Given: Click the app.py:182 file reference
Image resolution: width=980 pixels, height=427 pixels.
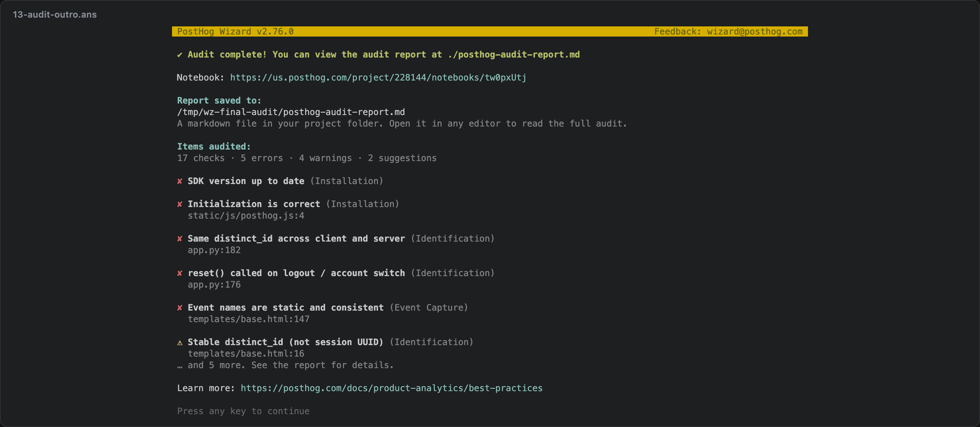Looking at the screenshot, I should (214, 250).
